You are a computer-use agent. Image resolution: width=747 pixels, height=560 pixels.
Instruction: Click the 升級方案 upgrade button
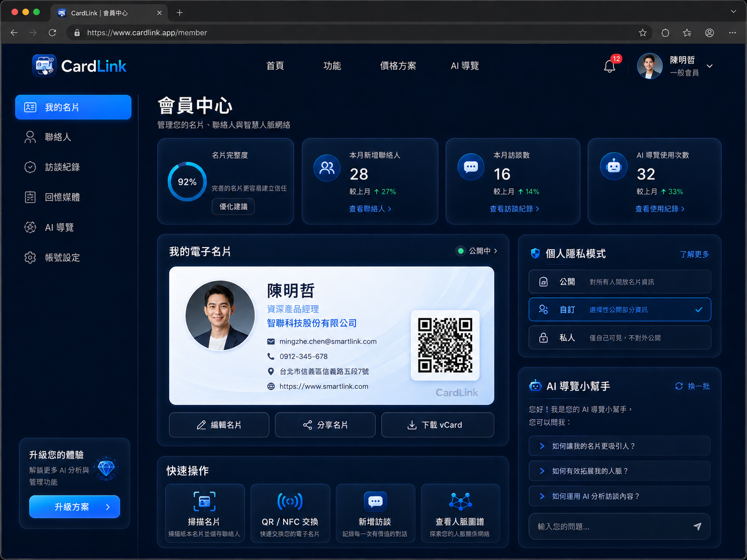pyautogui.click(x=75, y=507)
